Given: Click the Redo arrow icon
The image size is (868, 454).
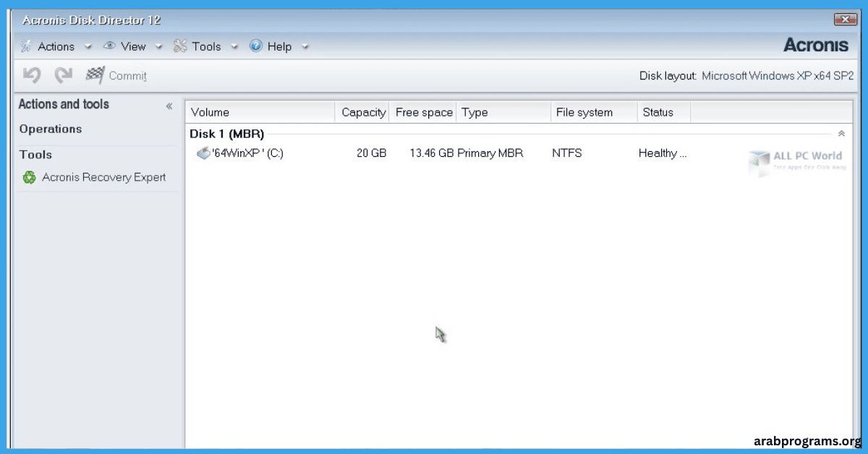Looking at the screenshot, I should (64, 74).
